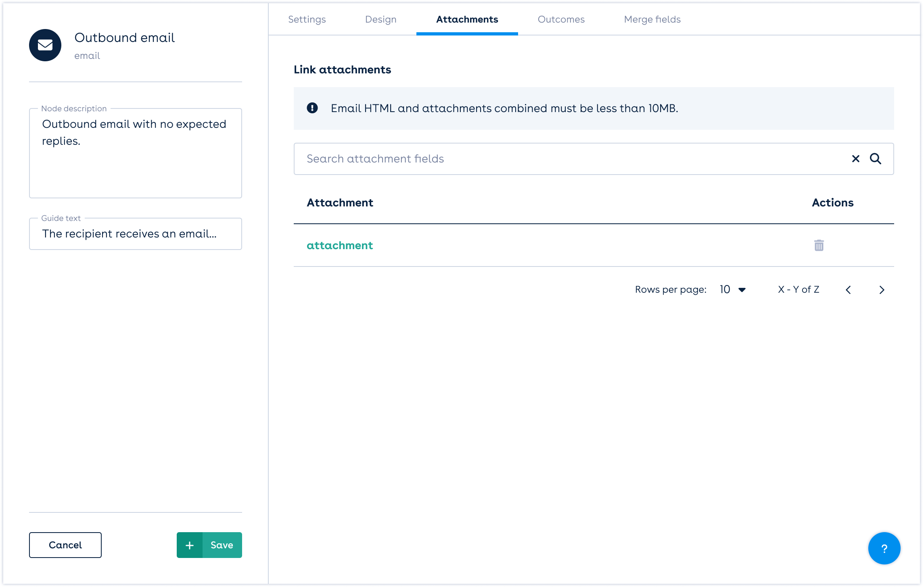Switch to the Outcomes tab

coord(561,19)
